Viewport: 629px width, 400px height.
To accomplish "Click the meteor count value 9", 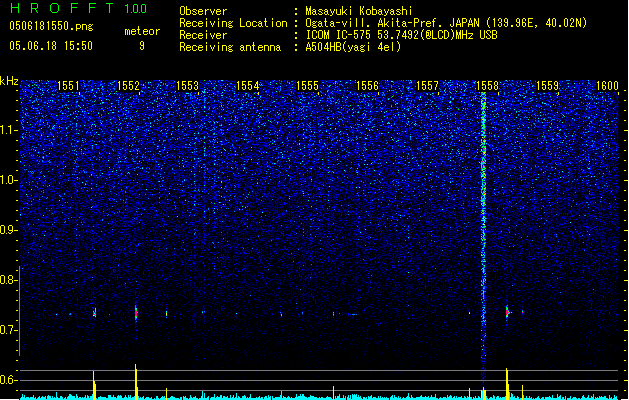I will coord(142,46).
